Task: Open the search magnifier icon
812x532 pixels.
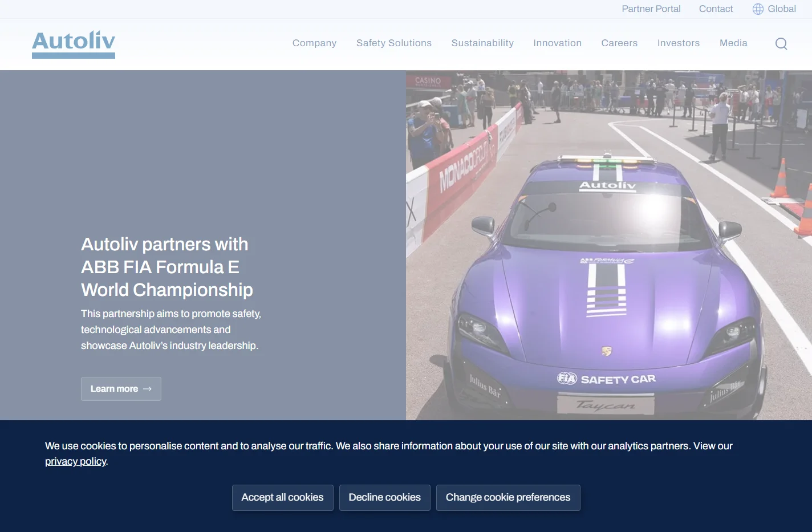Action: click(x=781, y=44)
